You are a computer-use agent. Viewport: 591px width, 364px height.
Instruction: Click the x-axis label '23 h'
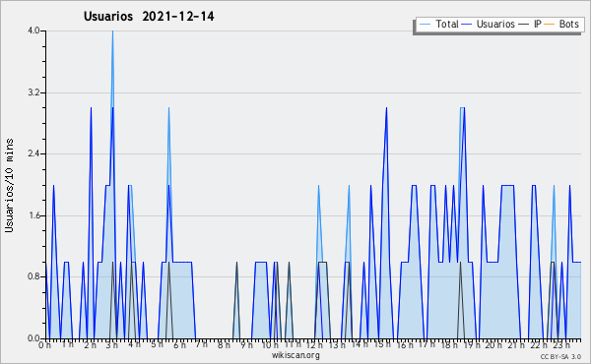[561, 345]
